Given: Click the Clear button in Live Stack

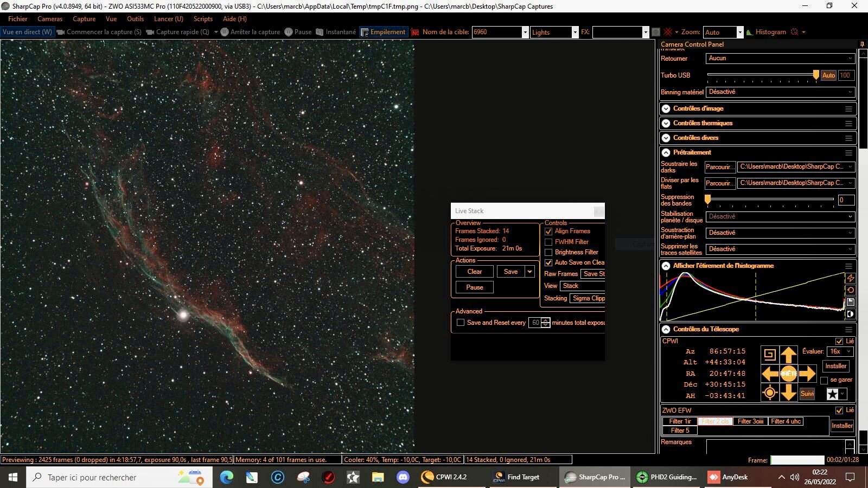Looking at the screenshot, I should [475, 272].
